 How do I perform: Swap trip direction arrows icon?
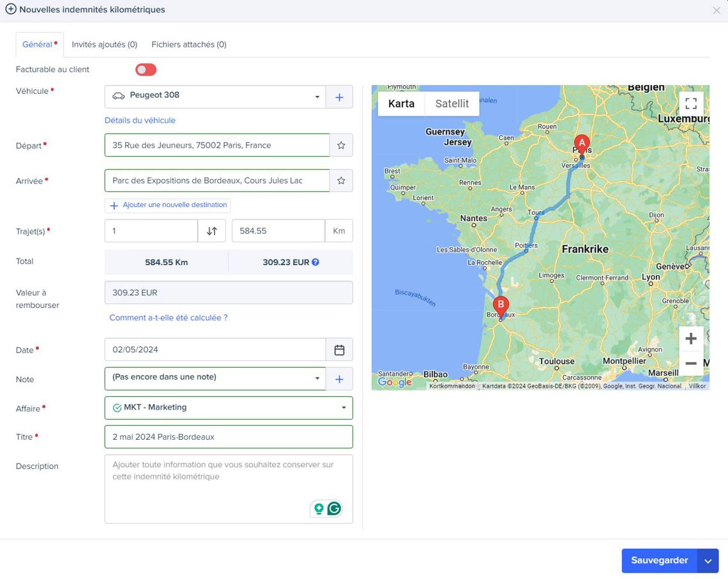click(x=212, y=231)
